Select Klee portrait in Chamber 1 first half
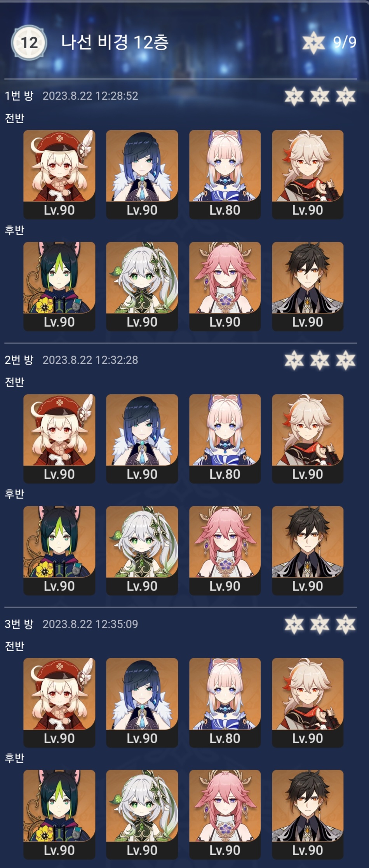This screenshot has height=868, width=369. point(59,174)
